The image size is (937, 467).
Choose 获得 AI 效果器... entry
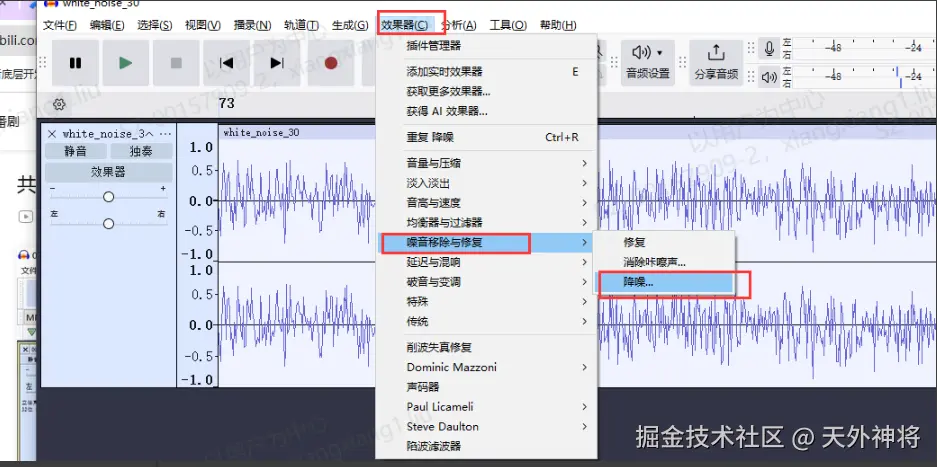pyautogui.click(x=486, y=111)
